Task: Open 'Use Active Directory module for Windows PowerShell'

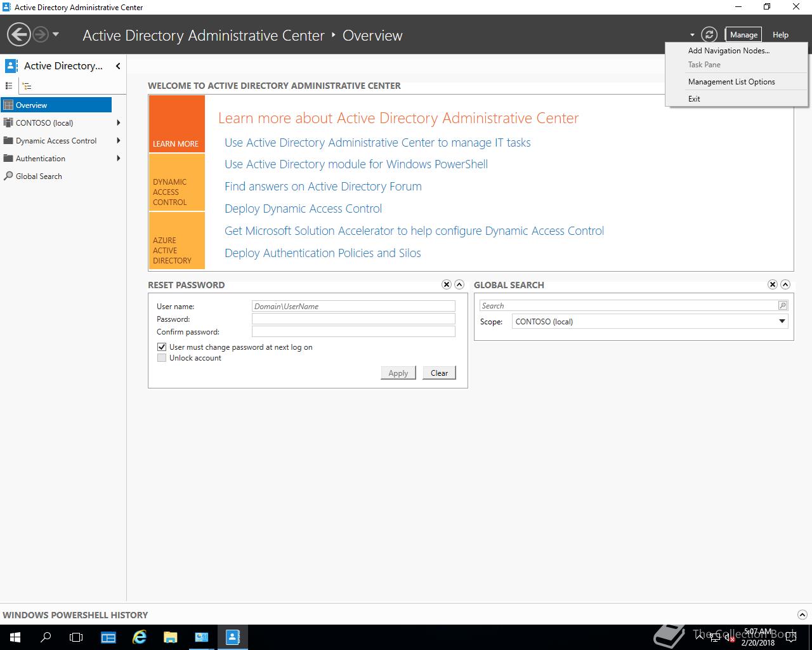Action: pos(356,164)
